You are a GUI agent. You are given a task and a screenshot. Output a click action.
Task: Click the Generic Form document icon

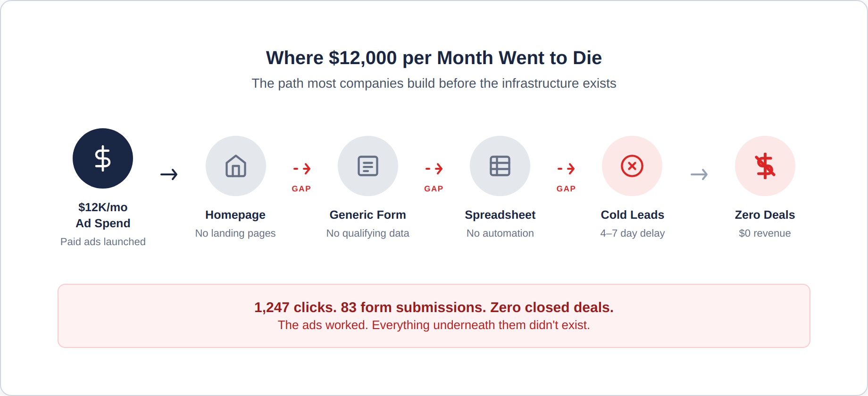point(368,166)
